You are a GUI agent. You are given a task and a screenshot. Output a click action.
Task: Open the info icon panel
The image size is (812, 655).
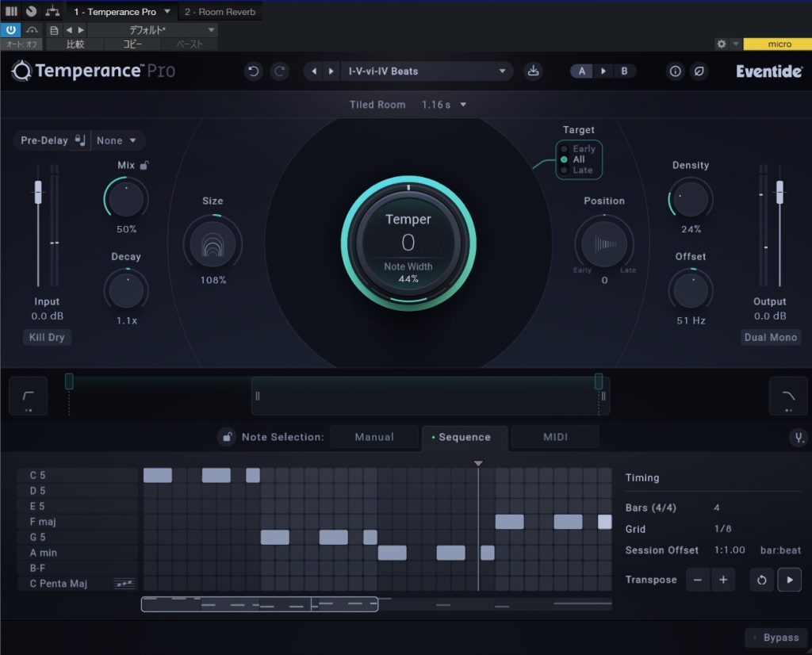(676, 71)
